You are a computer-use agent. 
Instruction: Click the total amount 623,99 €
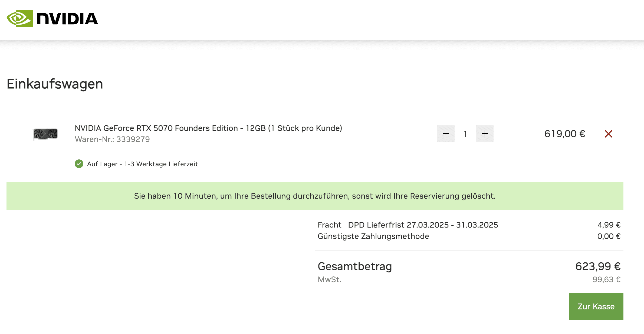[598, 266]
